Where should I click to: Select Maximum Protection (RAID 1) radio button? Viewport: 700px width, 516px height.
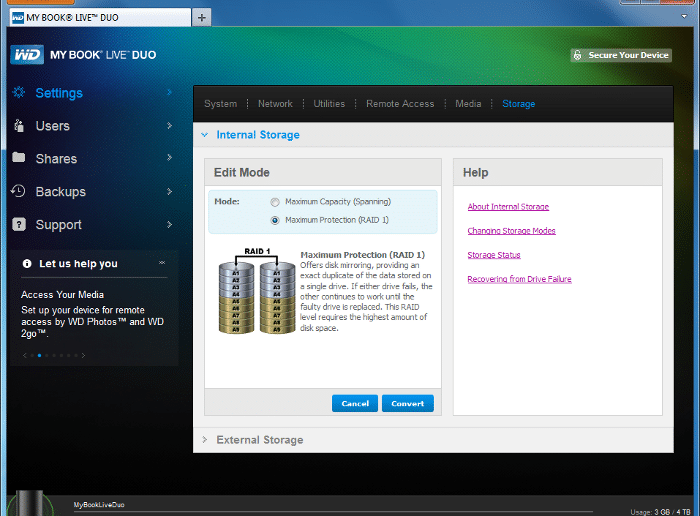tap(275, 221)
